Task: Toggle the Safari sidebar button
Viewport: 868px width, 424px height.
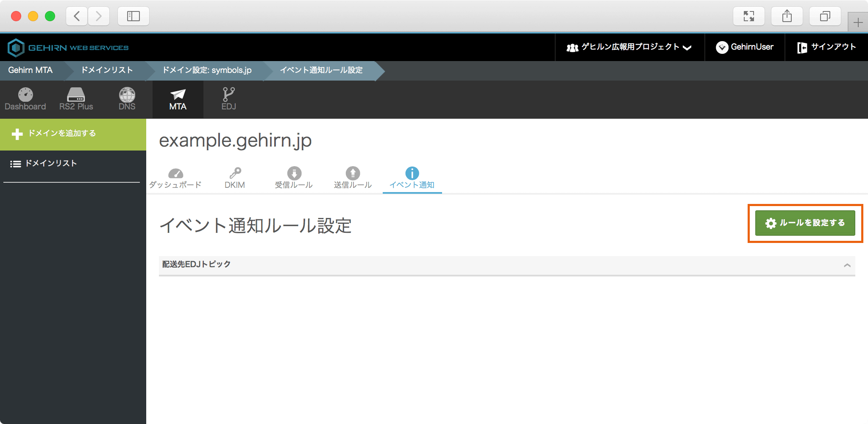Action: tap(133, 16)
